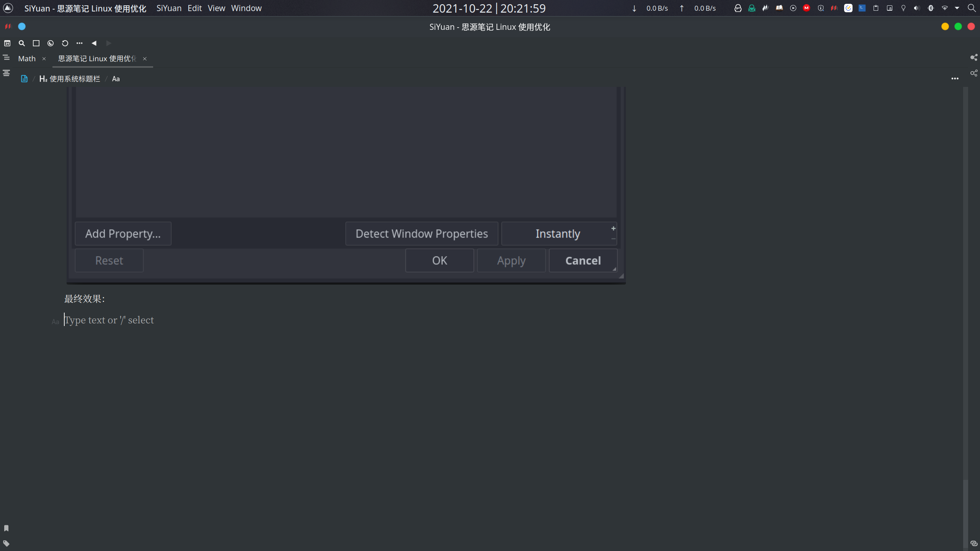
Task: Toggle dark mode with the moon icon
Action: click(51, 43)
